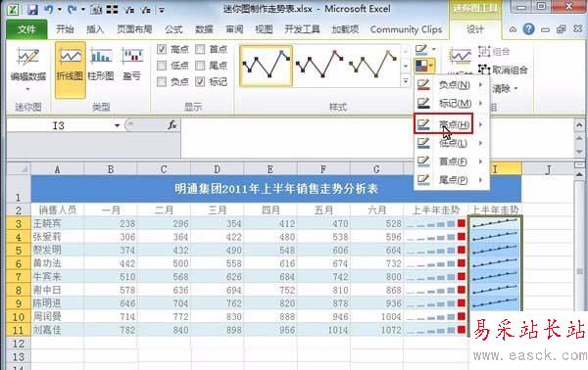588x370 pixels.
Task: Select column header A
Action: pos(57,169)
